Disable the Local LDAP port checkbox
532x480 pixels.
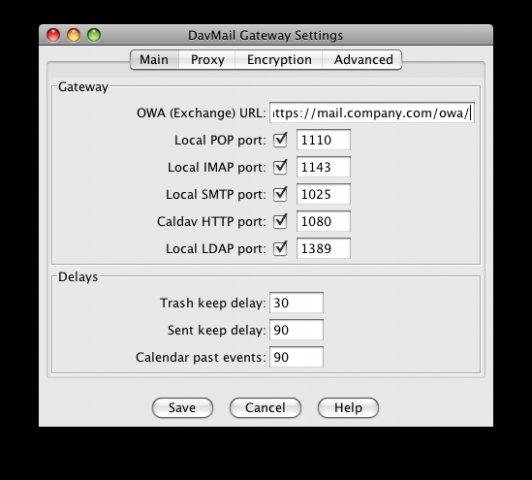coord(280,248)
